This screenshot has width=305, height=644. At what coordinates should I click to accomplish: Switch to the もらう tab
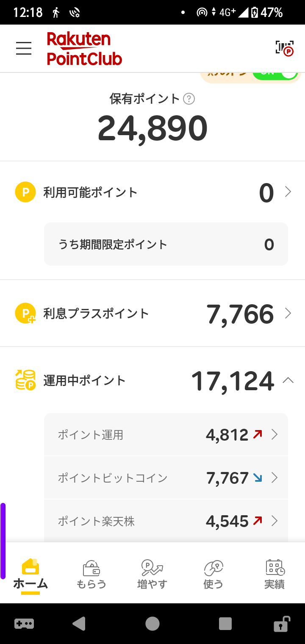tap(91, 575)
